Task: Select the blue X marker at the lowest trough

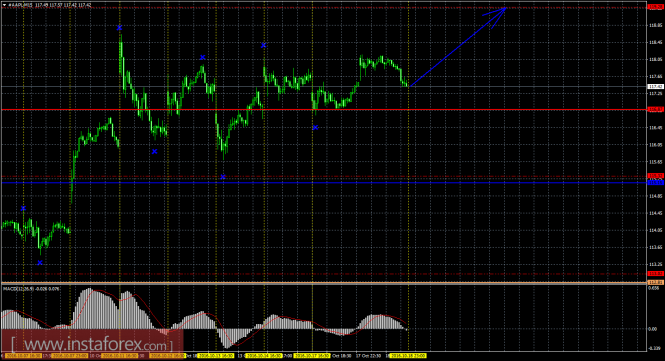Action: [40, 263]
